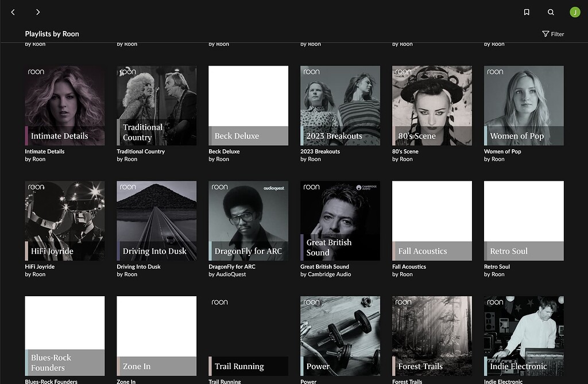Open the Driving Into Dusk playlist
The image size is (588, 384).
click(x=156, y=220)
